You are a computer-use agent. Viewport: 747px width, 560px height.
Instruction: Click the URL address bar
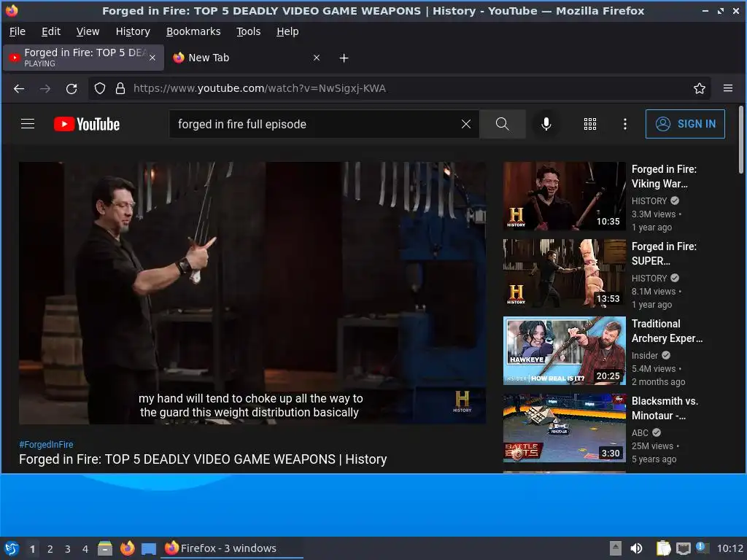[399, 88]
